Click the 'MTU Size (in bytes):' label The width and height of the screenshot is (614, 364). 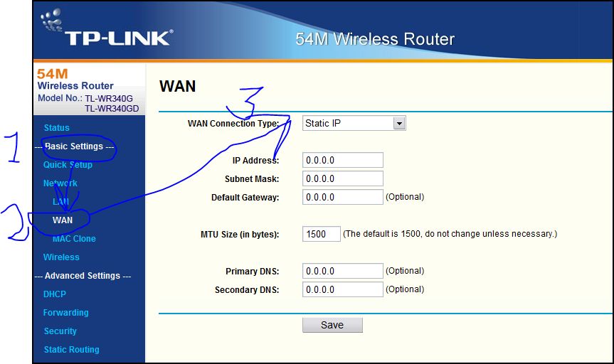(x=240, y=235)
